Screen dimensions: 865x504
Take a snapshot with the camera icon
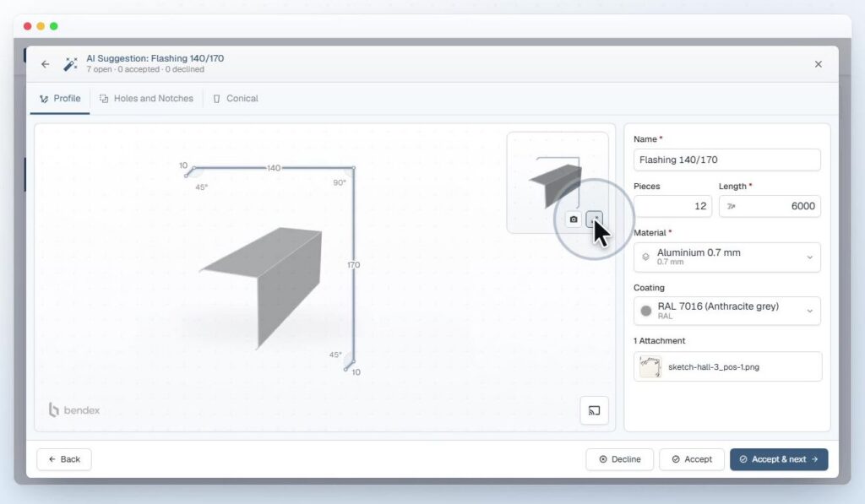574,219
